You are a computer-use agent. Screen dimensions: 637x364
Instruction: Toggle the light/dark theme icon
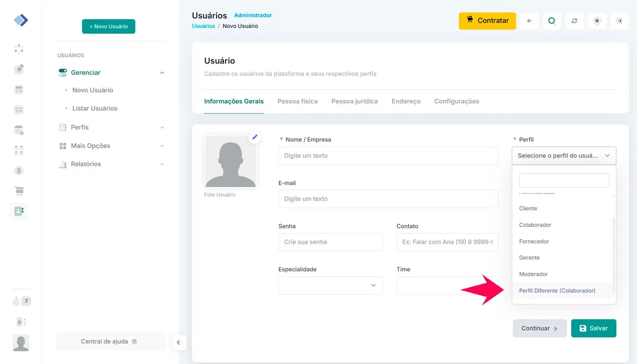pos(619,21)
